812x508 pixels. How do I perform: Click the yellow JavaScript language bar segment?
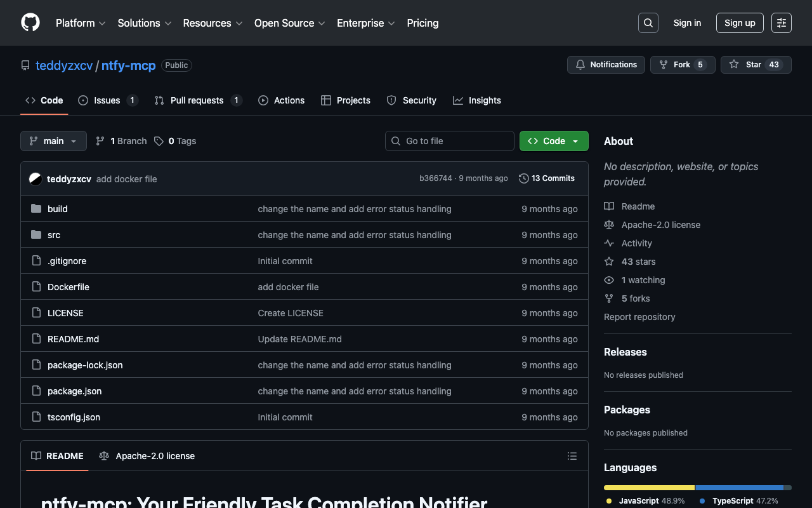649,488
